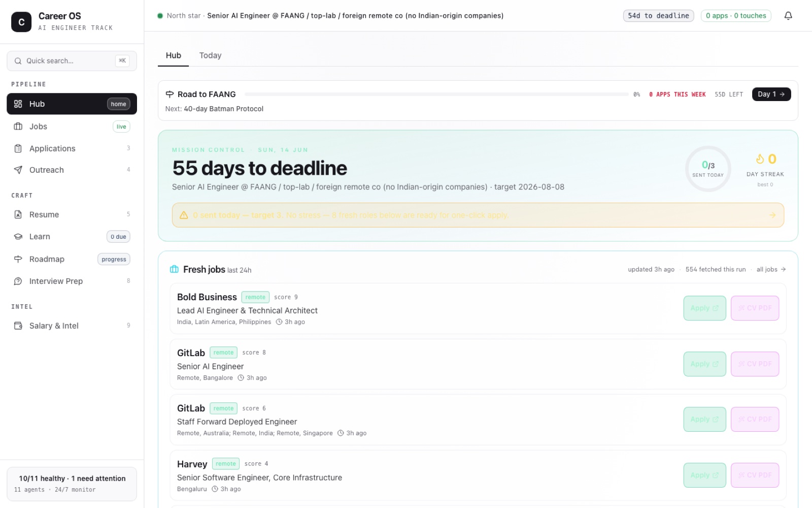Open Applications in the sidebar
812x508 pixels.
click(x=72, y=148)
